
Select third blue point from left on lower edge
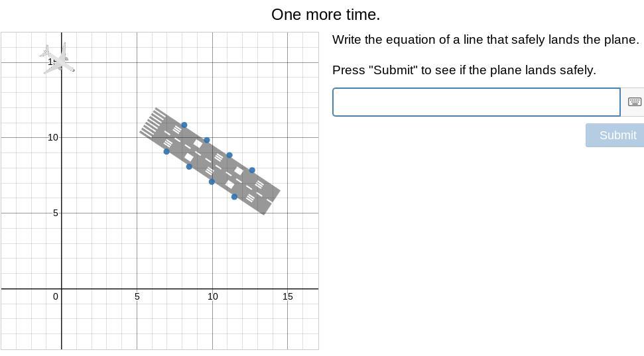tap(212, 182)
